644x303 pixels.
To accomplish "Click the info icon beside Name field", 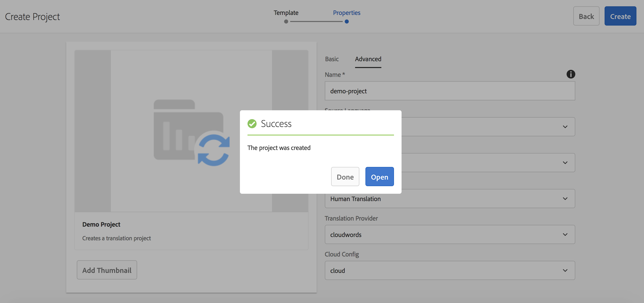I will (571, 74).
